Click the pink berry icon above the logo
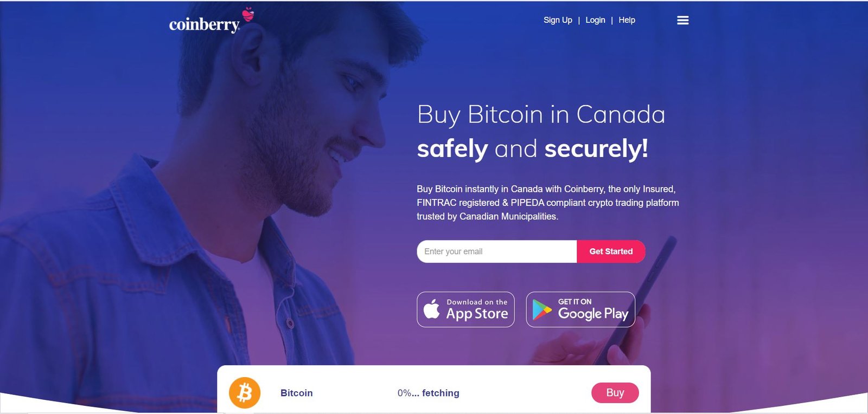868x414 pixels. pos(248,14)
